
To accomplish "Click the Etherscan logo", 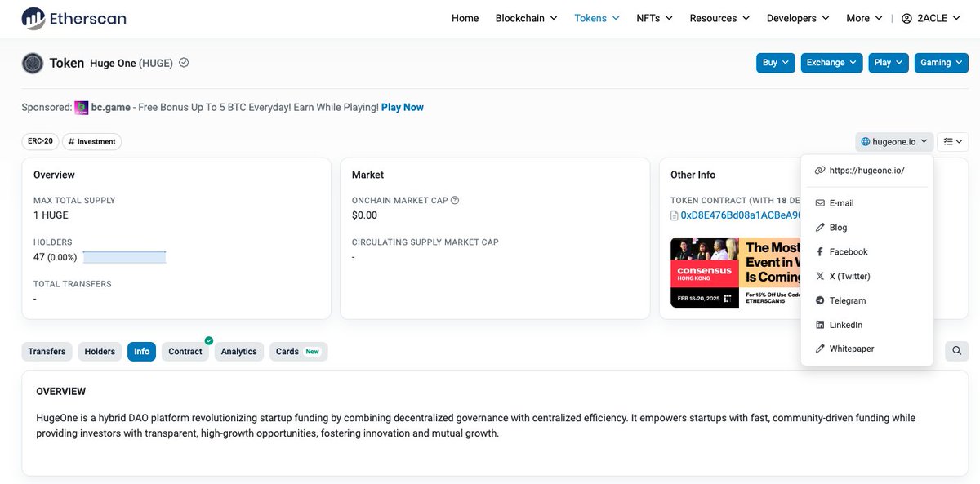I will coord(73,18).
